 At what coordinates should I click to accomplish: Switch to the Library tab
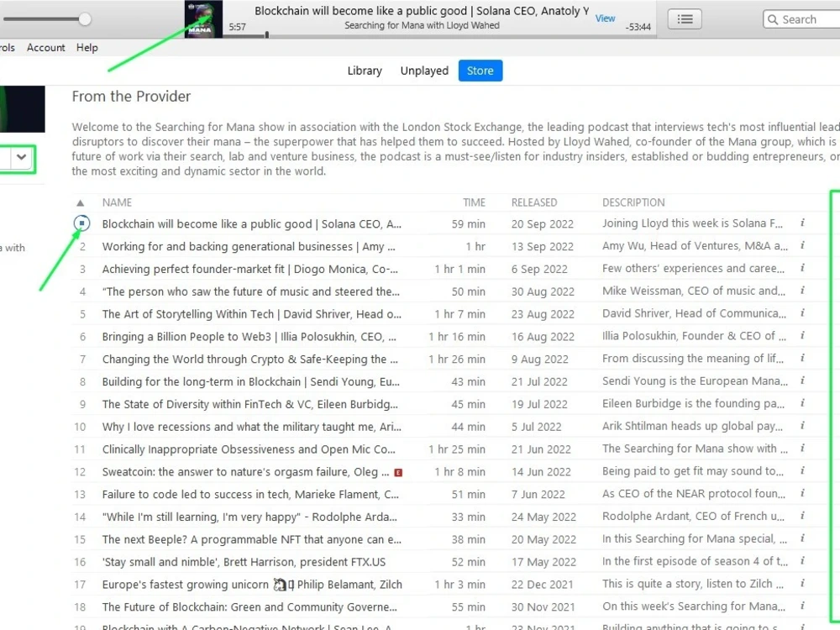coord(365,71)
